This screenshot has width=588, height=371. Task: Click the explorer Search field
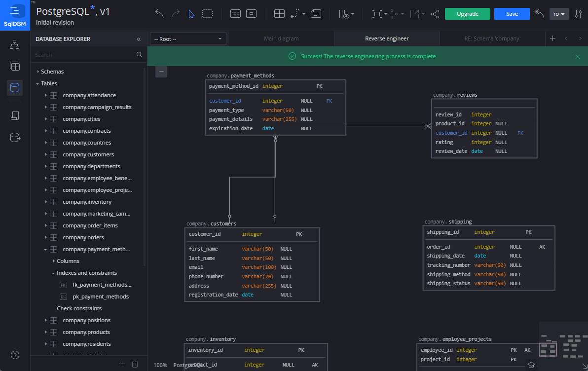pyautogui.click(x=84, y=55)
